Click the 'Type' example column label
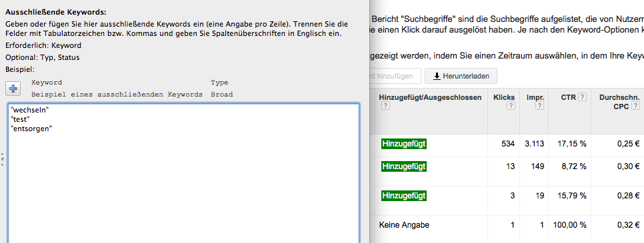Image resolution: width=644 pixels, height=243 pixels. click(219, 83)
